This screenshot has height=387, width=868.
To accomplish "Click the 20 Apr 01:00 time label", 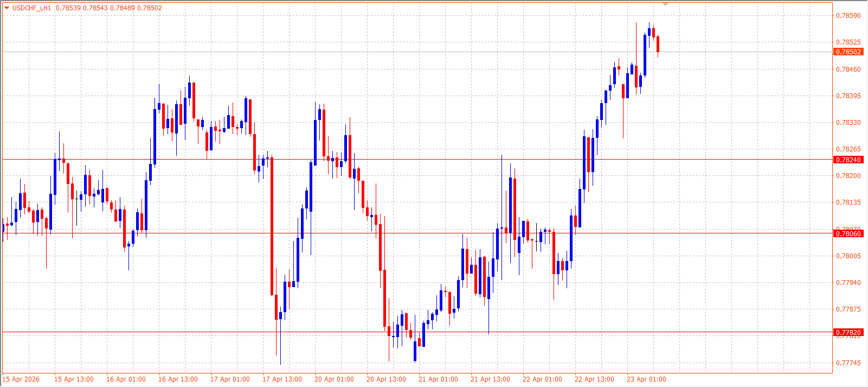I will pyautogui.click(x=334, y=379).
